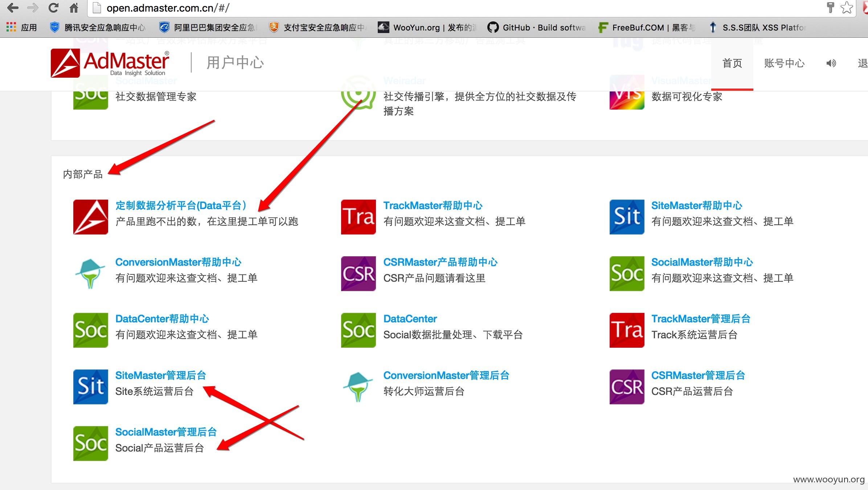Click the text 转化大师运营后台
868x490 pixels.
424,391
